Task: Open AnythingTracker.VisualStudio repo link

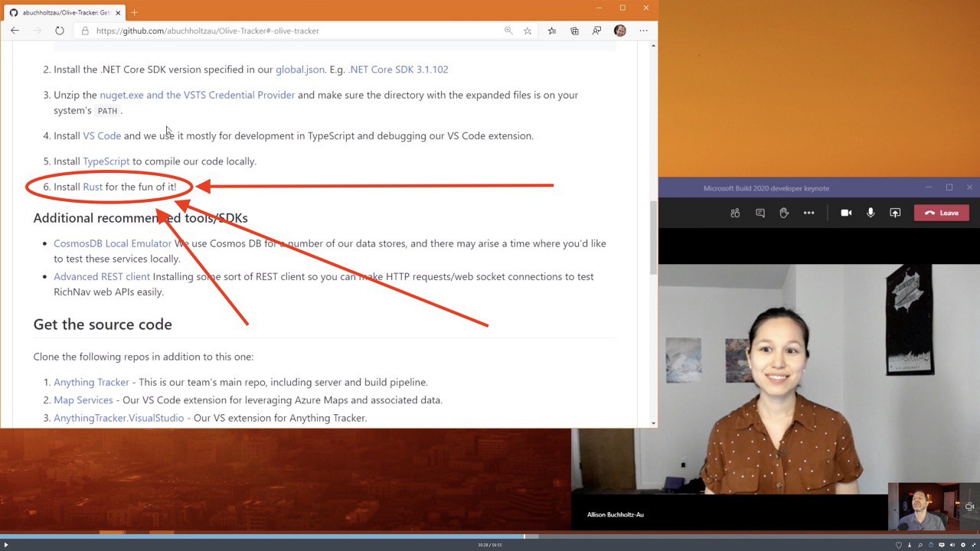Action: click(119, 418)
